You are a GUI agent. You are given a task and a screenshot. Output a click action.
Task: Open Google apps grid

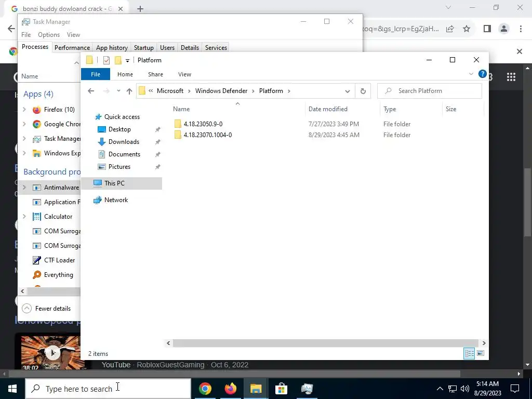click(x=511, y=77)
